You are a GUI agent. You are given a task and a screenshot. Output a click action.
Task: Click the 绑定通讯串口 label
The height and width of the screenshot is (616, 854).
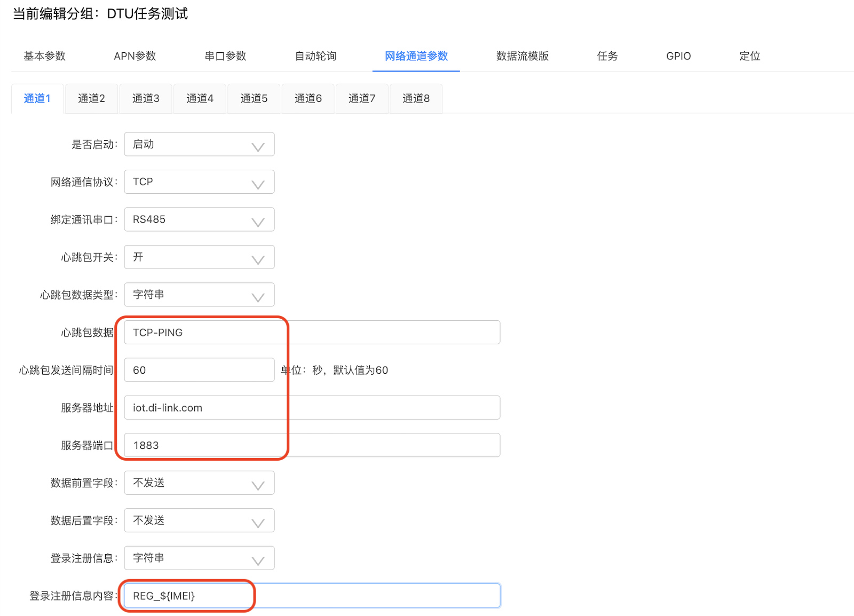84,219
